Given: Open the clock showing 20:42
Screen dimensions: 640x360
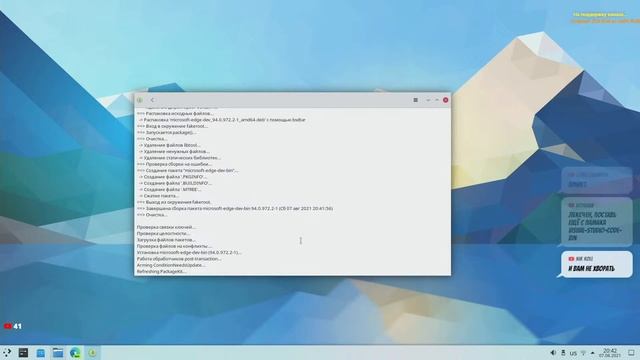Looking at the screenshot, I should (610, 353).
